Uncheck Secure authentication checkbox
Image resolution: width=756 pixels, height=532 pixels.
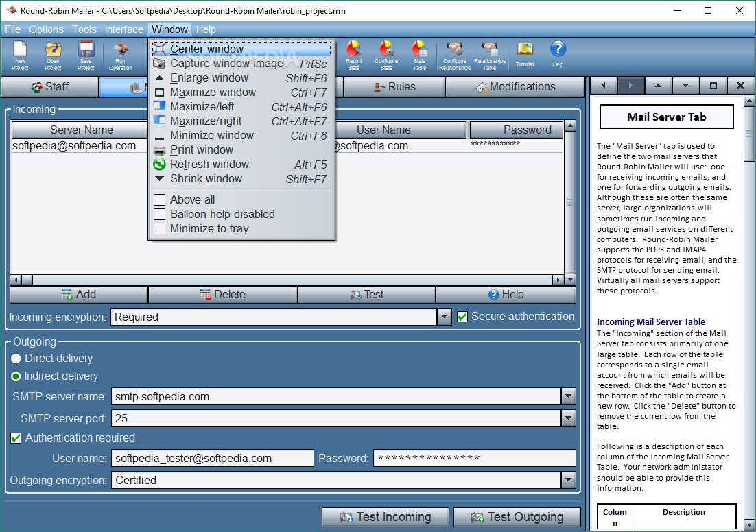[x=462, y=317]
